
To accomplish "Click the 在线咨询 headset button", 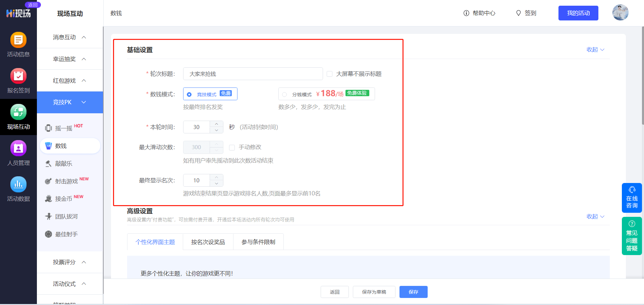I will point(632,198).
